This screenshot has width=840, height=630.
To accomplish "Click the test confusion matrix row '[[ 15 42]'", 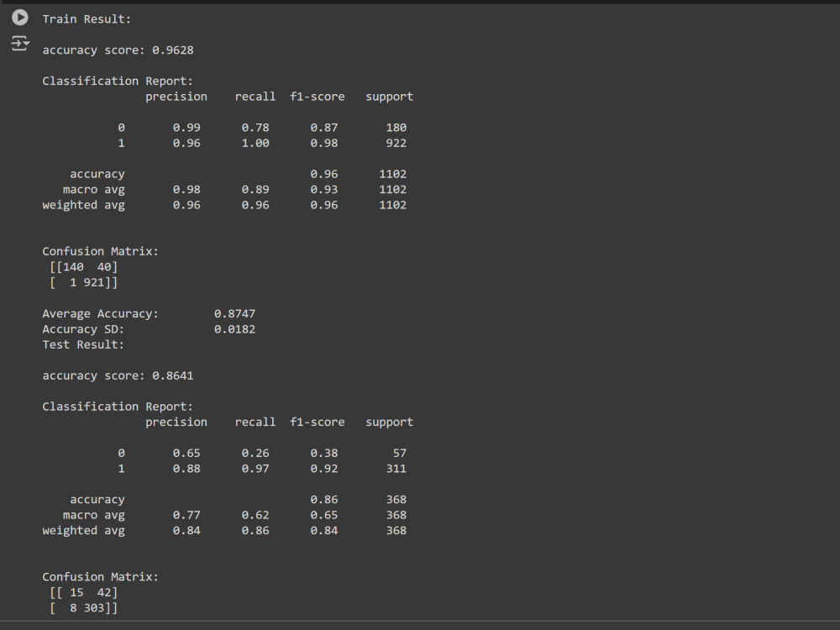I will coord(83,592).
